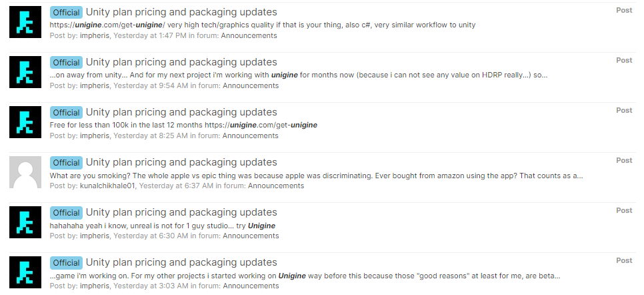The image size is (644, 295).
Task: Open Announcements forum link on the 9:54 AM post
Action: 251,85
